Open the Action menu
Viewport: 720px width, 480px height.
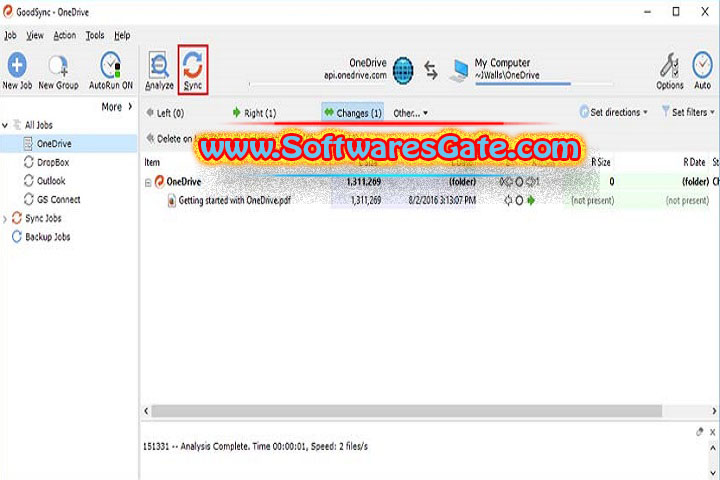click(65, 35)
